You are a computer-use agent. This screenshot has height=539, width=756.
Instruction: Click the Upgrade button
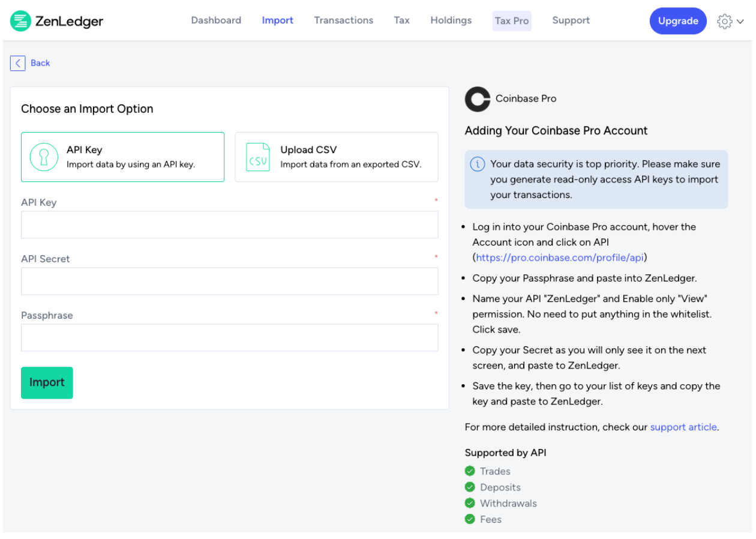pyautogui.click(x=677, y=21)
